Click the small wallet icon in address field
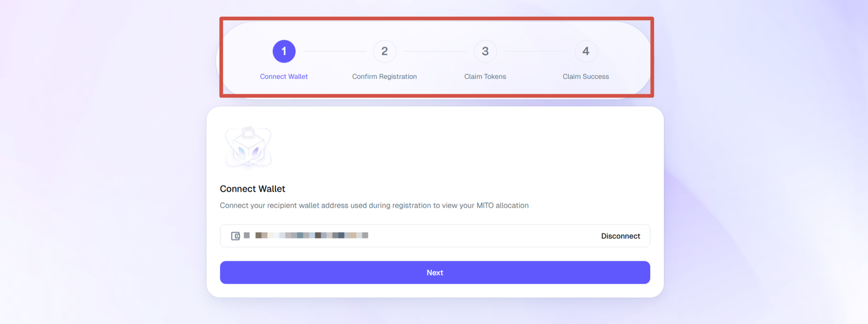 pos(235,236)
